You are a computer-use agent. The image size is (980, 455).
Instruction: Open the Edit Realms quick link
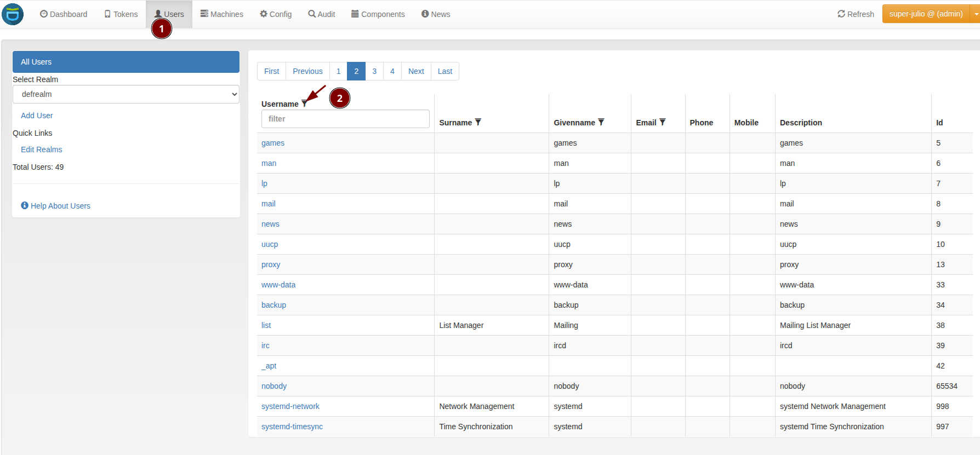(42, 149)
